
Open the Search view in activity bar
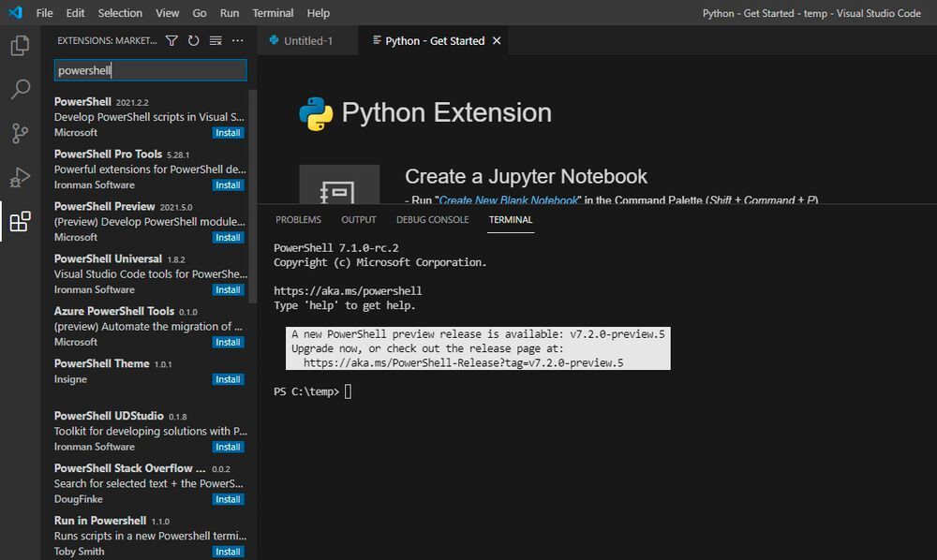[x=20, y=90]
